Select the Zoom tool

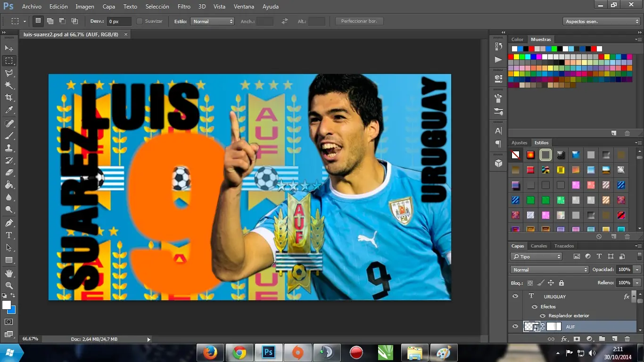[9, 285]
